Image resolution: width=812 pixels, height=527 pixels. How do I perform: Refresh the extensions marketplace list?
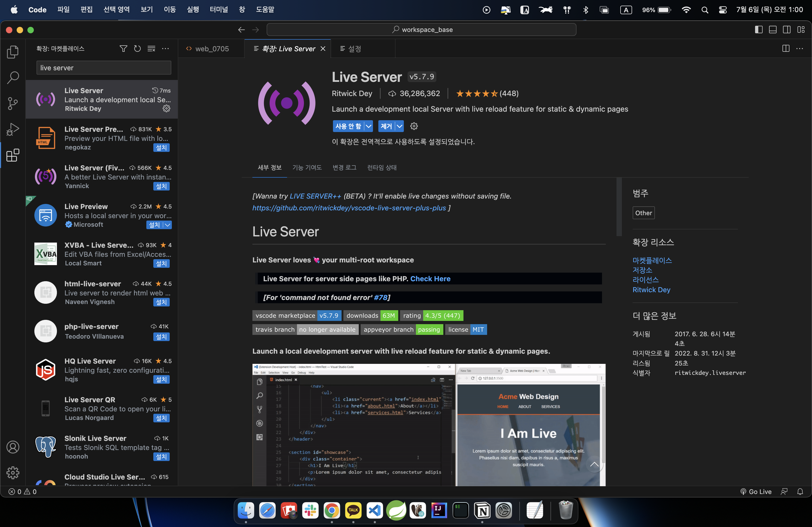point(137,49)
